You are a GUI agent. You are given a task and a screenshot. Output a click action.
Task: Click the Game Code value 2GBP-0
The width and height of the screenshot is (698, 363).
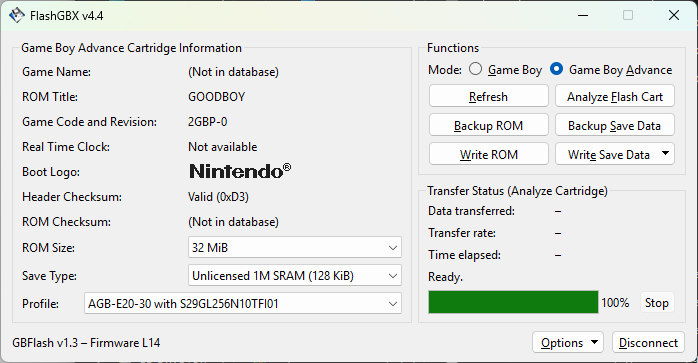click(x=207, y=122)
